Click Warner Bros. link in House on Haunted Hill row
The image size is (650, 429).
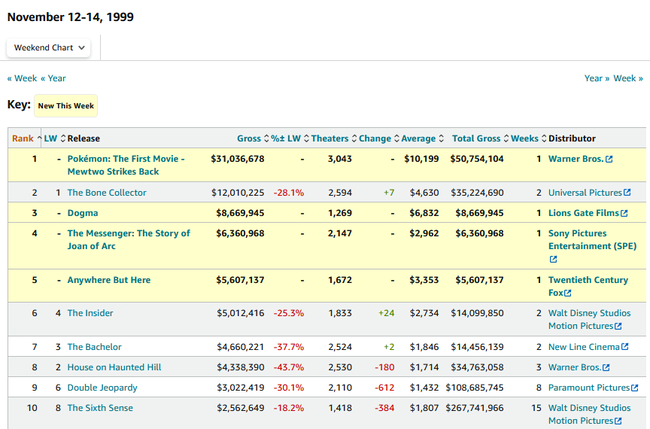coord(575,367)
